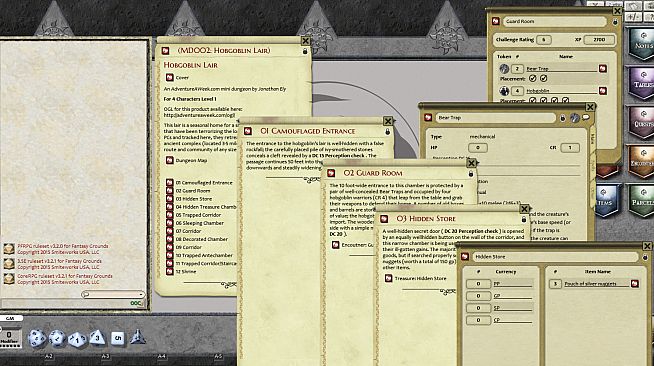This screenshot has width=654, height=366.
Task: Click the Hobgoblin count field showing 4
Action: pos(517,90)
